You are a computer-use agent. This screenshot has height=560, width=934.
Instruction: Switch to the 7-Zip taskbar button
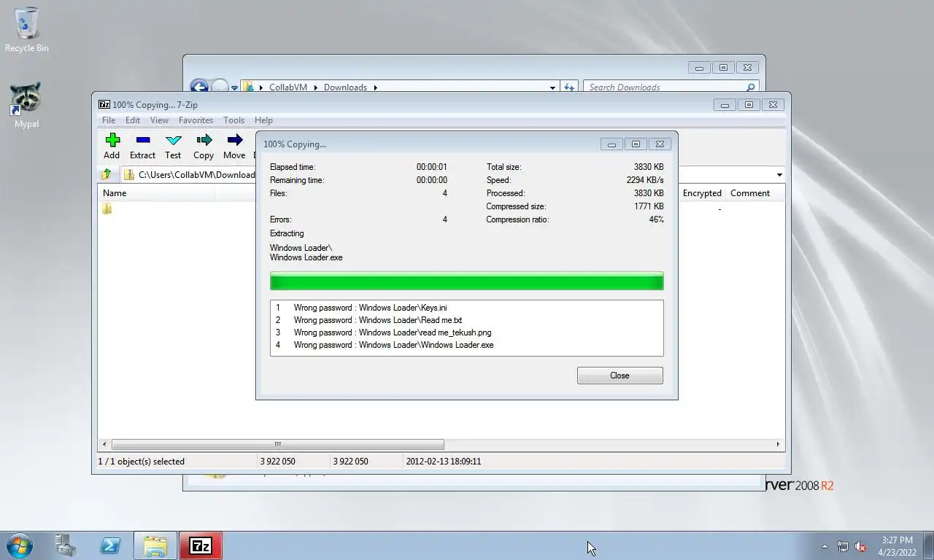pyautogui.click(x=201, y=545)
